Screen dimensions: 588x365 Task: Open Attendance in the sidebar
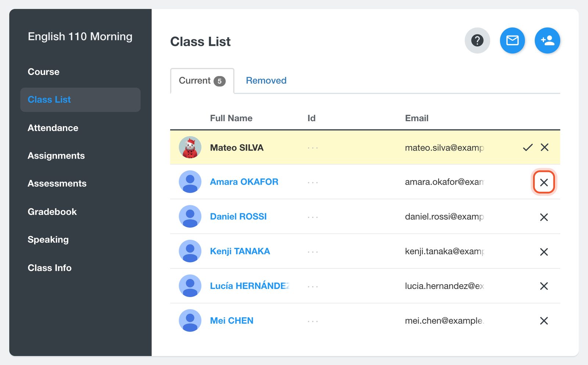[x=53, y=128]
